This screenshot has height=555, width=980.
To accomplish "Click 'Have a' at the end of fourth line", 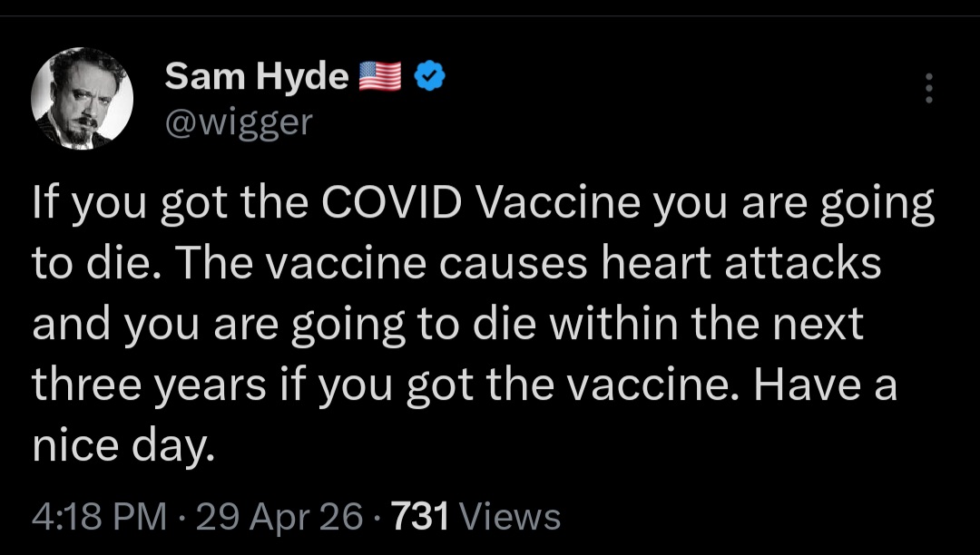I will point(825,385).
